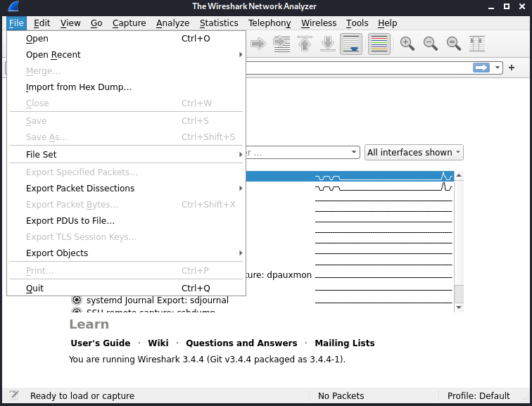Click the normal size zoom icon
532x406 pixels.
click(x=453, y=44)
